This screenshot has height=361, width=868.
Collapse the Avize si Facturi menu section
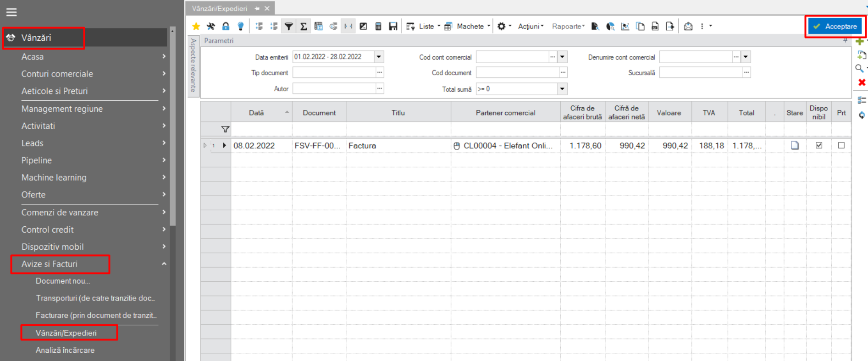pos(164,264)
